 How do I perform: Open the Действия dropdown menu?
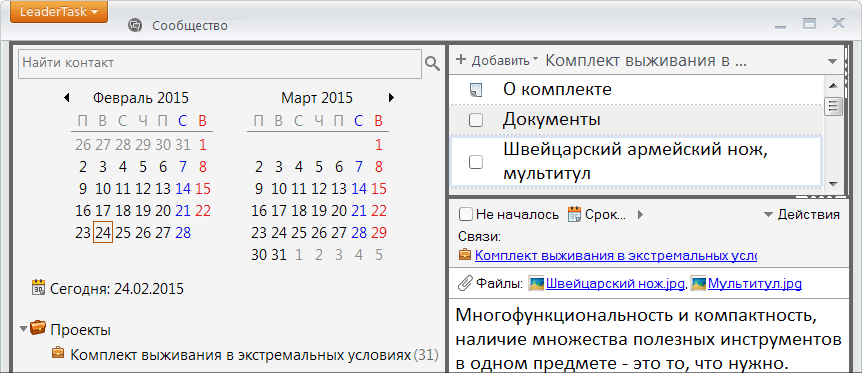tap(802, 215)
